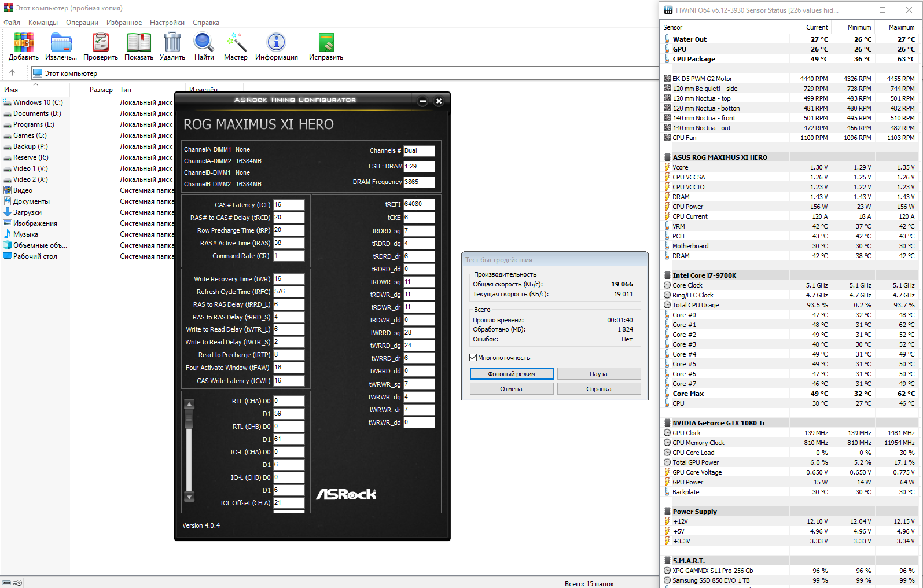Open the Информация (Info) icon

click(276, 43)
